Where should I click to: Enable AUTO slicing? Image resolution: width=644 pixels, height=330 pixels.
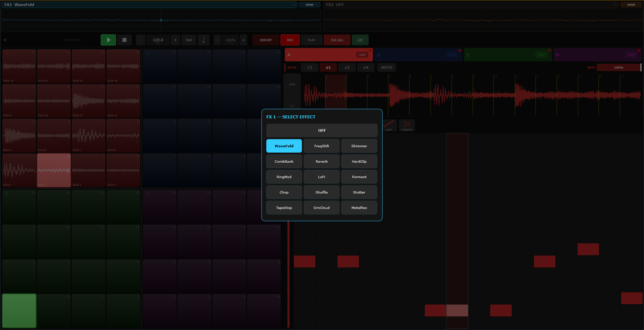tap(387, 67)
